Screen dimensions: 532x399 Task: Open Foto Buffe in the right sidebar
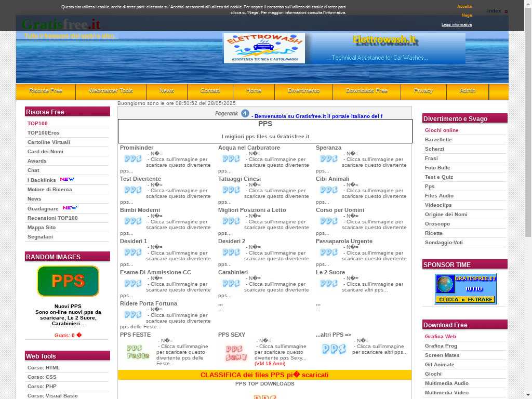coord(437,168)
